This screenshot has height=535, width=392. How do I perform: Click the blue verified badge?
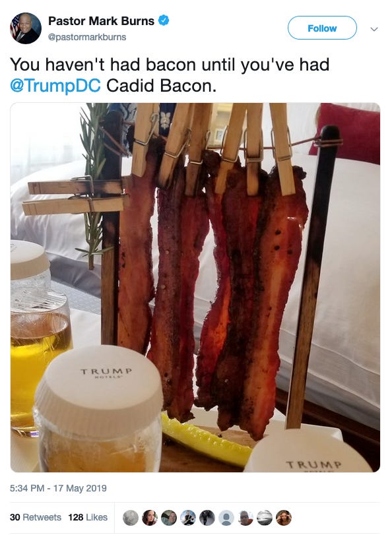164,20
